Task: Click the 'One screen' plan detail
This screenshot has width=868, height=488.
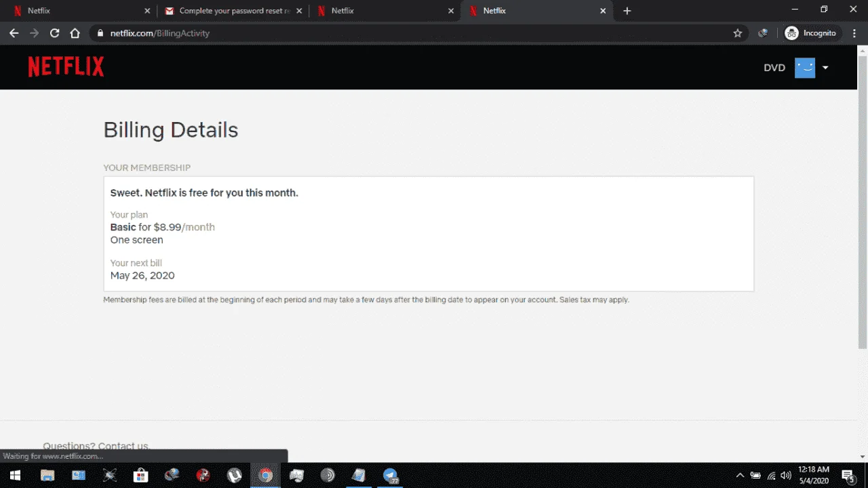Action: click(x=137, y=240)
